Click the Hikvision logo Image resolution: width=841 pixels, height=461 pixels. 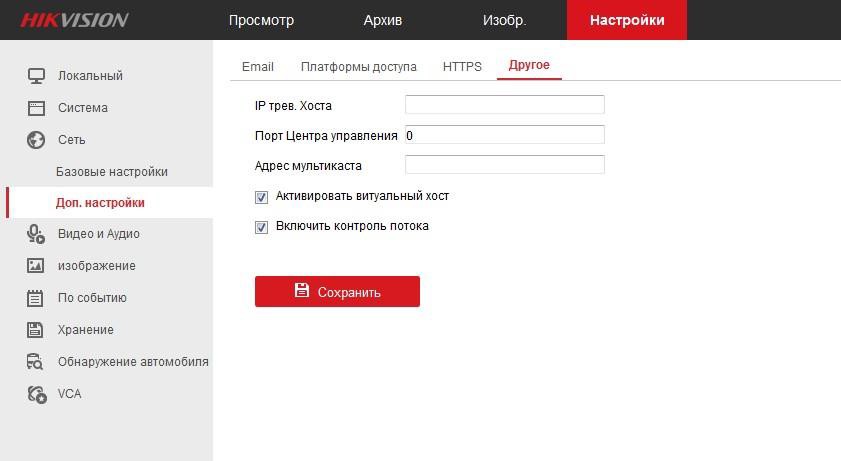(x=75, y=20)
